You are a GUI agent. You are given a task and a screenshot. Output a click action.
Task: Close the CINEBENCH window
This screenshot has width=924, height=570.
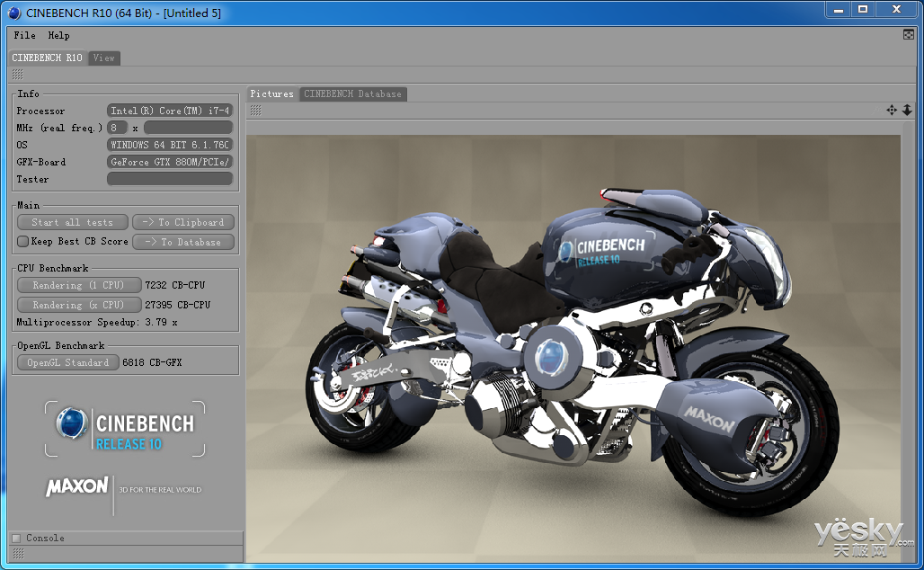coord(896,9)
